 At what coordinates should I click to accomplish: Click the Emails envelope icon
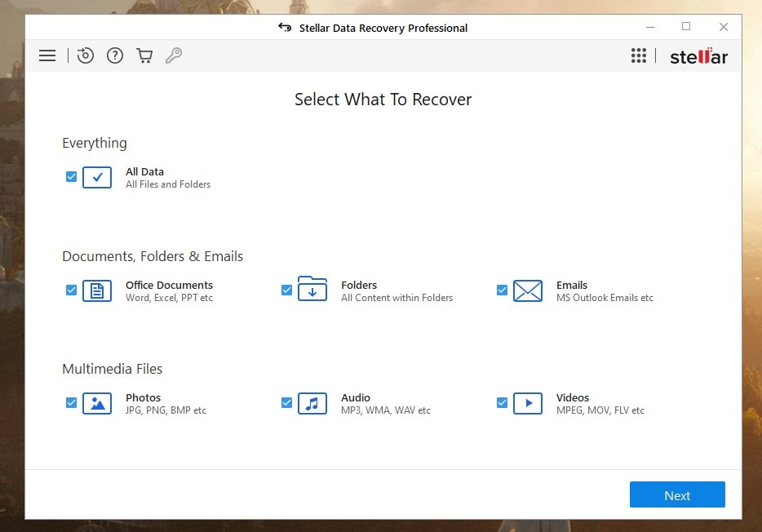coord(528,290)
